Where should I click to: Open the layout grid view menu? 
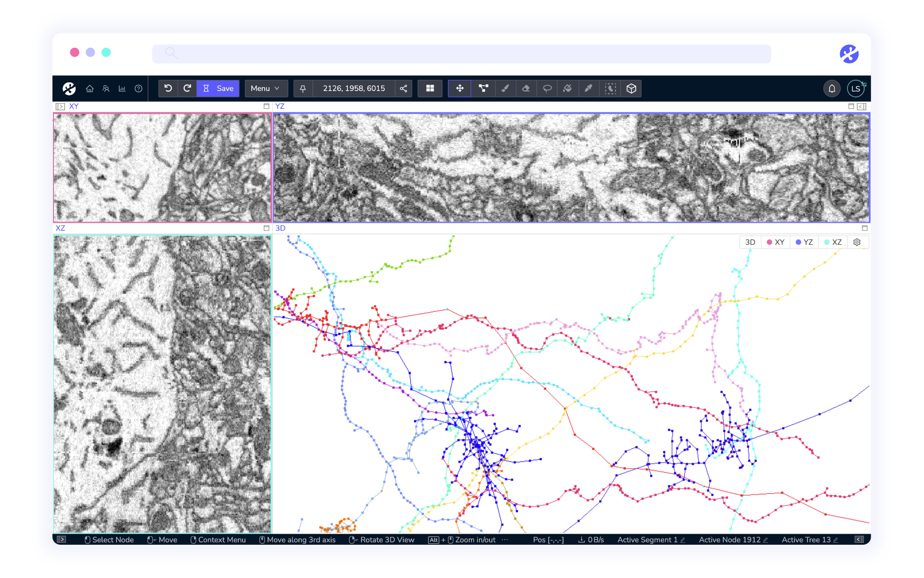coord(430,89)
